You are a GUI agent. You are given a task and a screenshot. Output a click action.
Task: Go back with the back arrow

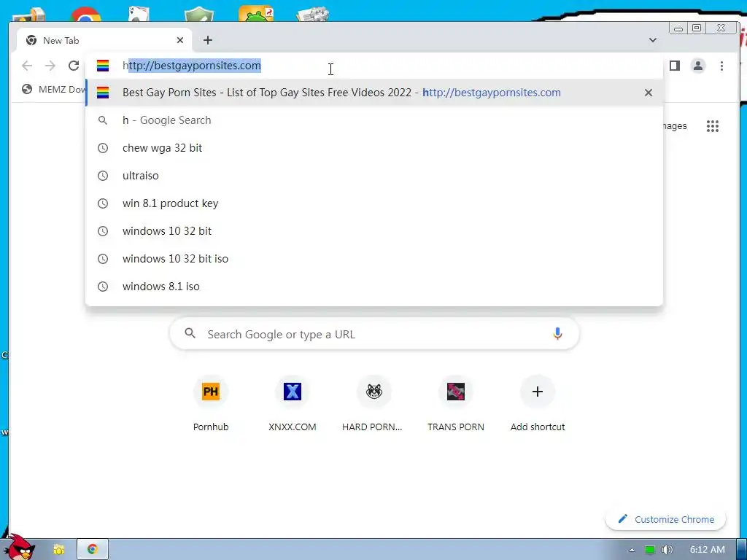[x=27, y=66]
